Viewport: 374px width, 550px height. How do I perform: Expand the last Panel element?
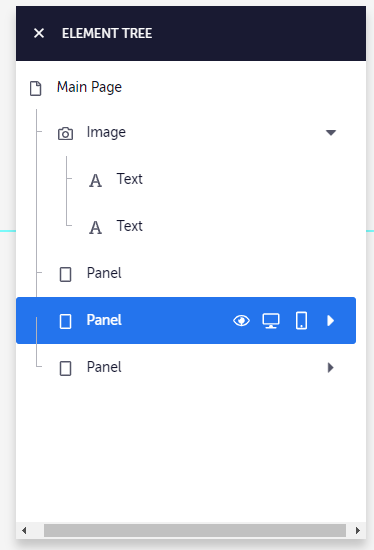(x=330, y=368)
